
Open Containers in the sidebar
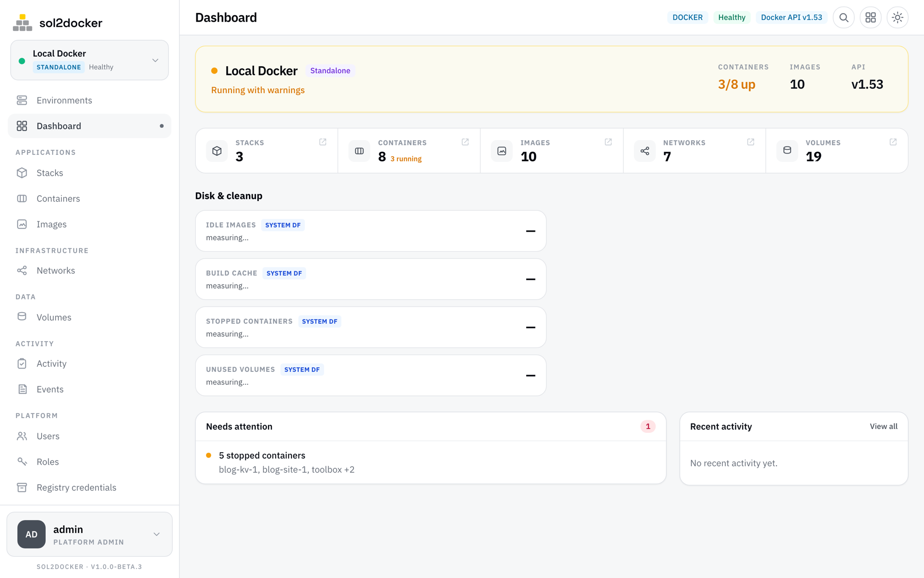point(90,198)
